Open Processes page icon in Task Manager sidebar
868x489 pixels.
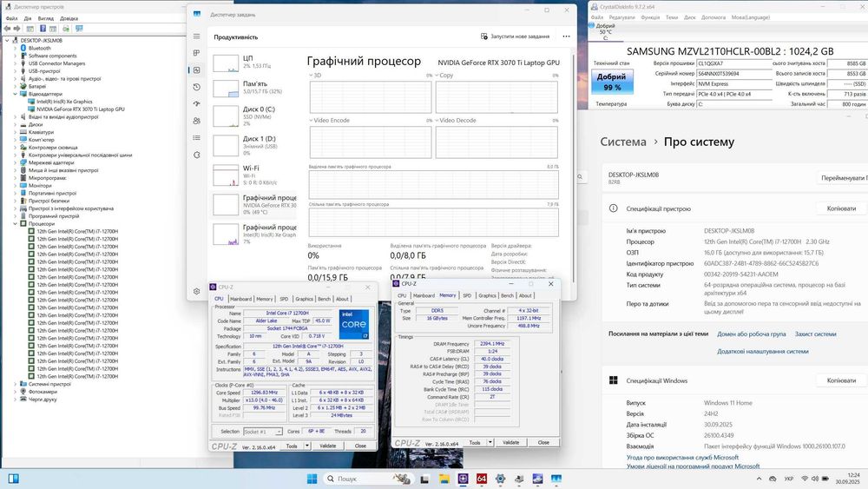(x=196, y=53)
